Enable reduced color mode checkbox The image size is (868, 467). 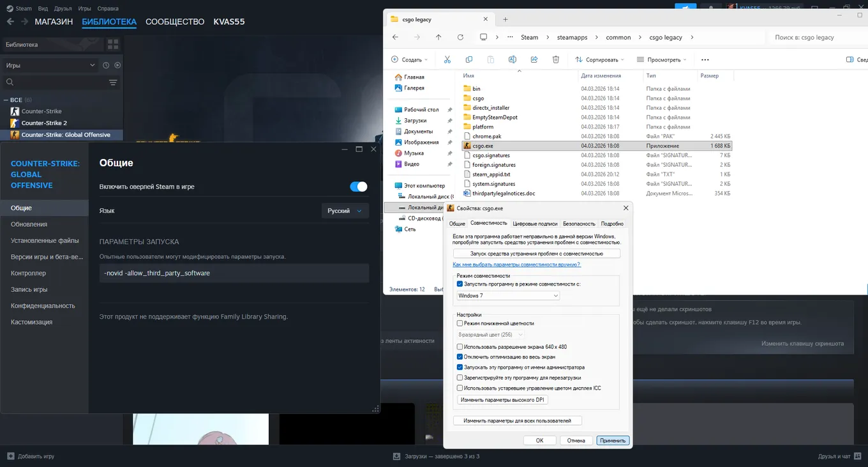tap(460, 324)
